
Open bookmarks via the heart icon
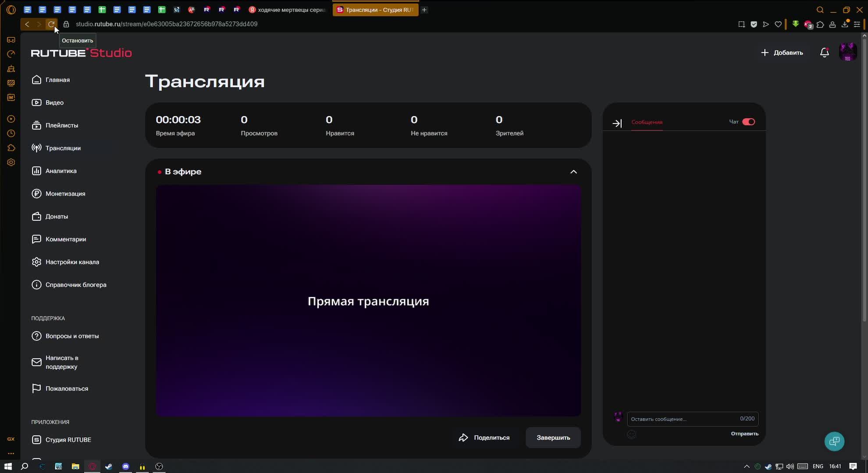coord(778,24)
